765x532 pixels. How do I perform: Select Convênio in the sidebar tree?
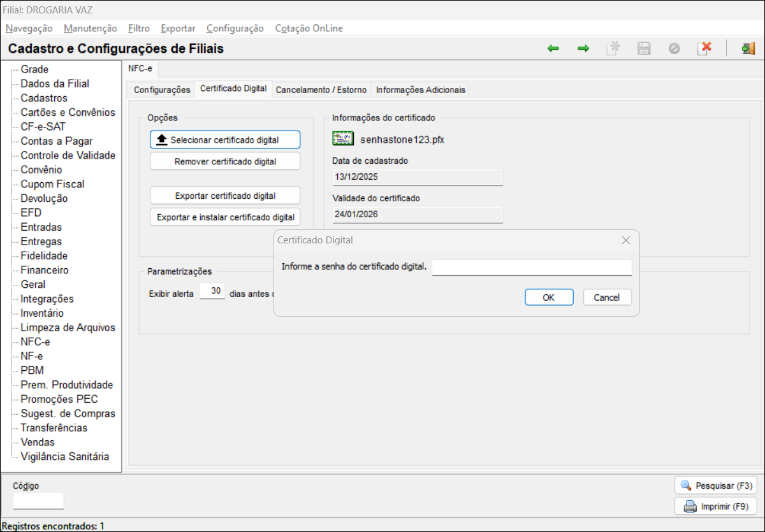pyautogui.click(x=41, y=169)
